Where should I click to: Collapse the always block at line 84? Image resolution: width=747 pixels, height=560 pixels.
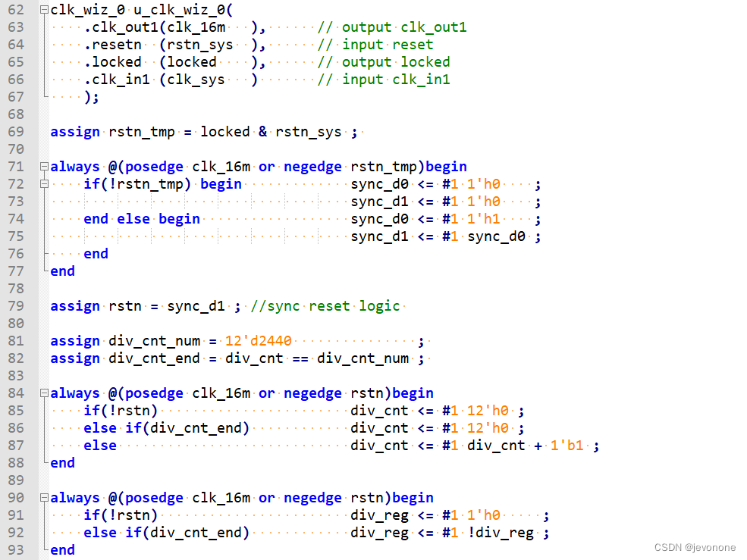tap(43, 393)
